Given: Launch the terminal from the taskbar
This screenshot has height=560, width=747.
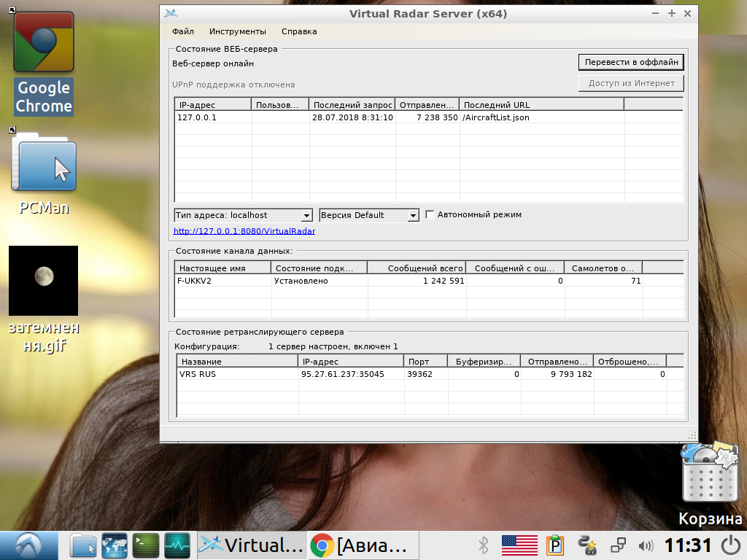Looking at the screenshot, I should [146, 545].
